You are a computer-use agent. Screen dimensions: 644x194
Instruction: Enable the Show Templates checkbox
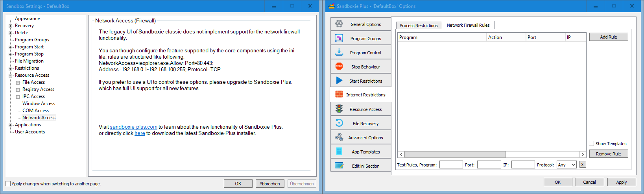coord(591,144)
